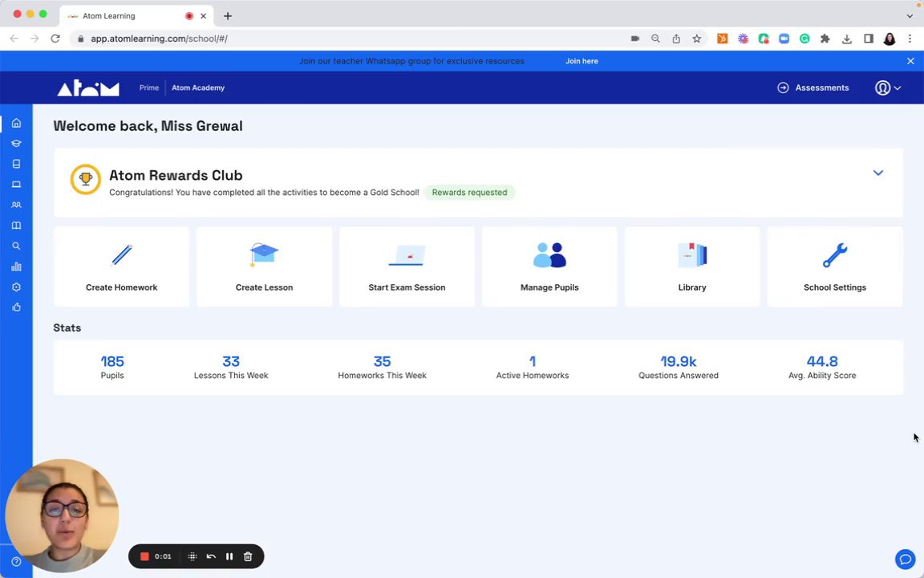
Task: Click the gold trophy Rewards icon
Action: (86, 179)
